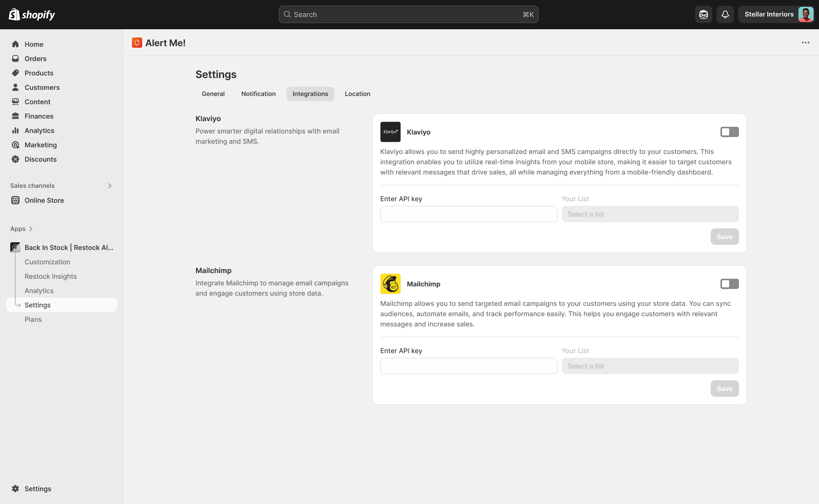
Task: Click the Analytics bar chart icon
Action: pyautogui.click(x=15, y=130)
